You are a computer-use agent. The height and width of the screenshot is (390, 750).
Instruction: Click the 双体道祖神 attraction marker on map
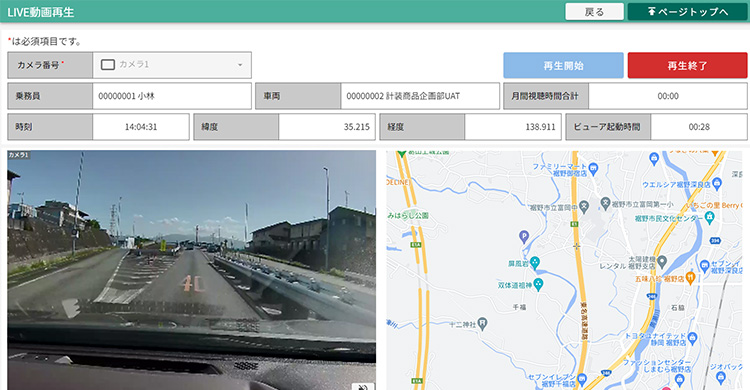[x=539, y=284]
